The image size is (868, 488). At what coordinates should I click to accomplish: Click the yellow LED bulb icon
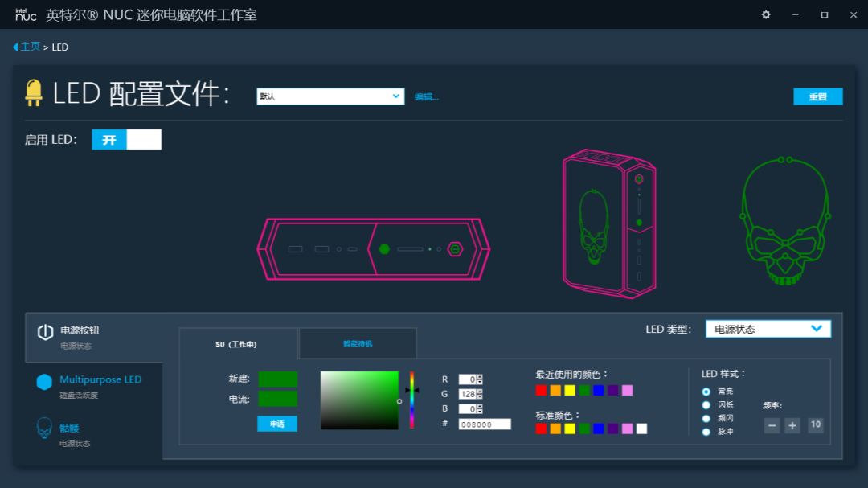(x=34, y=93)
